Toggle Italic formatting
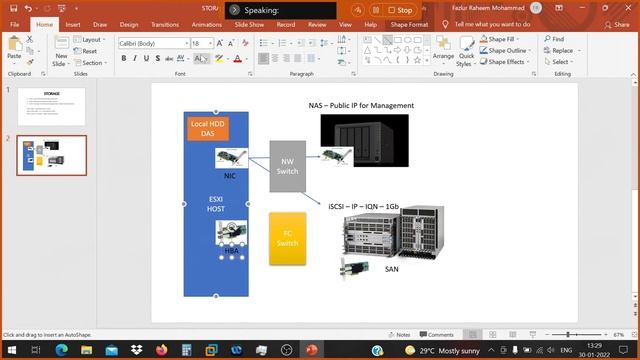Screen dimensions: 640x360 click(135, 59)
